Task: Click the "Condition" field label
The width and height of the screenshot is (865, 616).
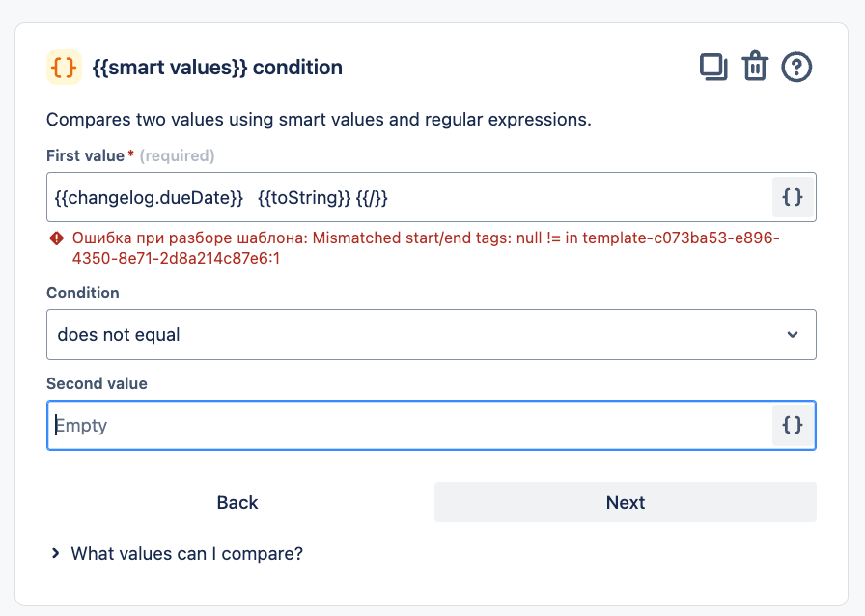Action: pos(83,293)
